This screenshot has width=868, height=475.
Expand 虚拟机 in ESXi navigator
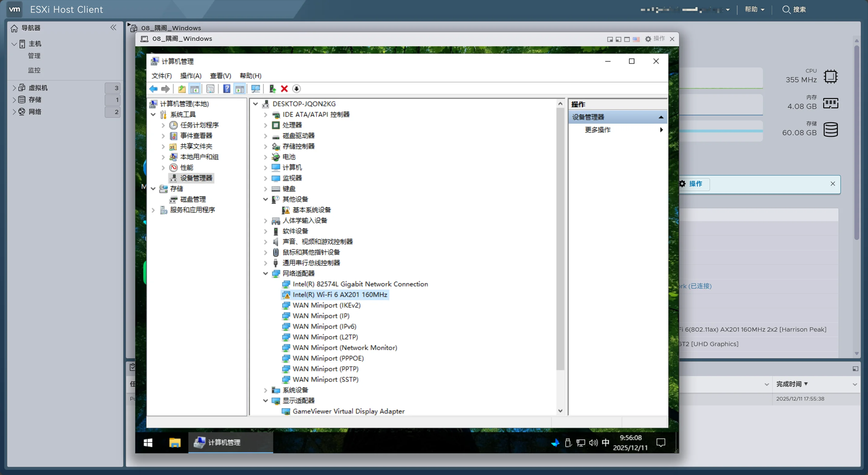14,88
